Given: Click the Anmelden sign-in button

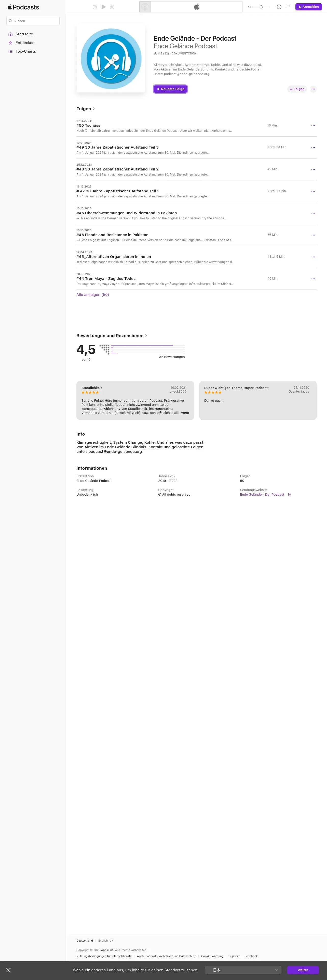Looking at the screenshot, I should 308,7.
